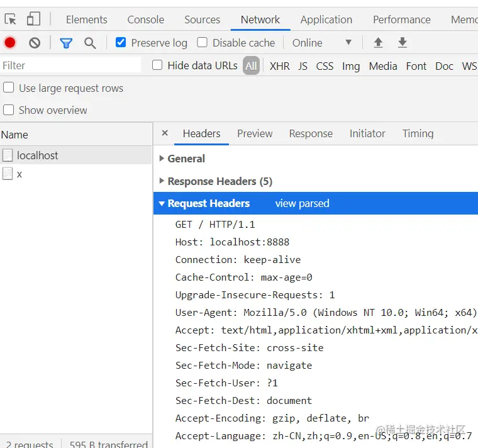This screenshot has height=448, width=478.
Task: Open the Sources tab
Action: (x=202, y=20)
